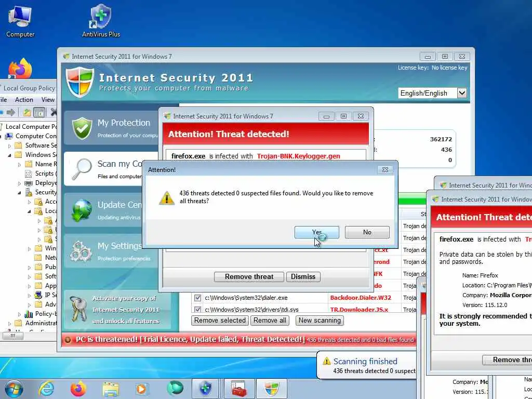Uncheck the drivers\tdi.sys threat checkbox
The image size is (532, 399).
click(x=197, y=310)
